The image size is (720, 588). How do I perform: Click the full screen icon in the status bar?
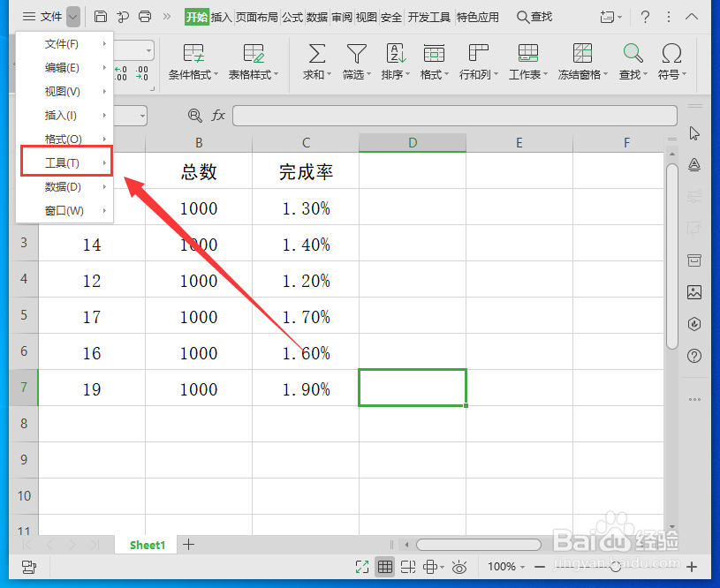(362, 568)
